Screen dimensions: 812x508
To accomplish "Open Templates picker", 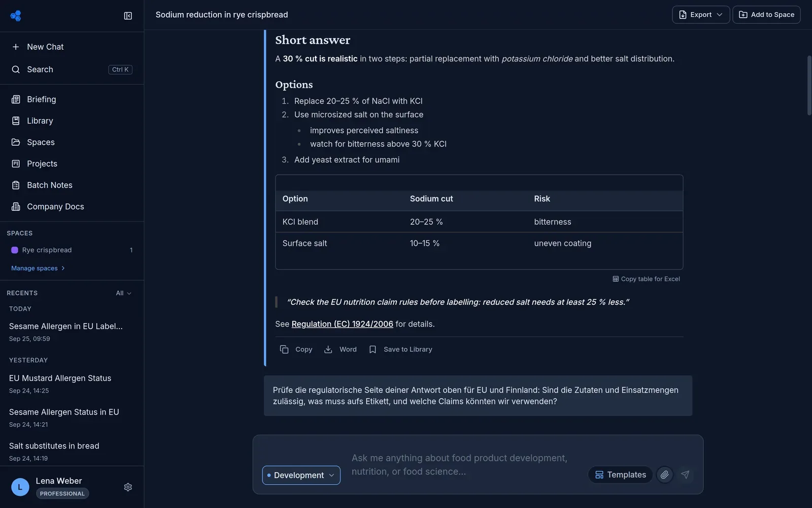I will point(620,475).
